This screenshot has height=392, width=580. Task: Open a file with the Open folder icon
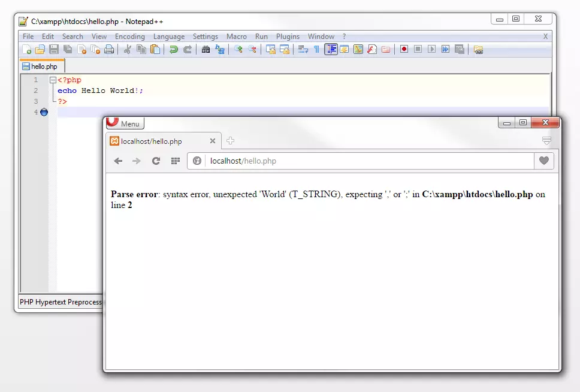(x=41, y=49)
